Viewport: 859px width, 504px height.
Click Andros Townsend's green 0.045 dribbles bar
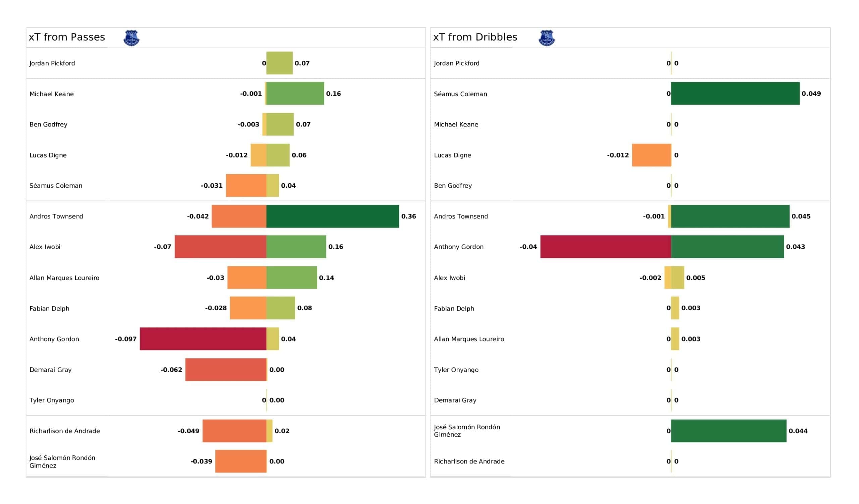730,216
